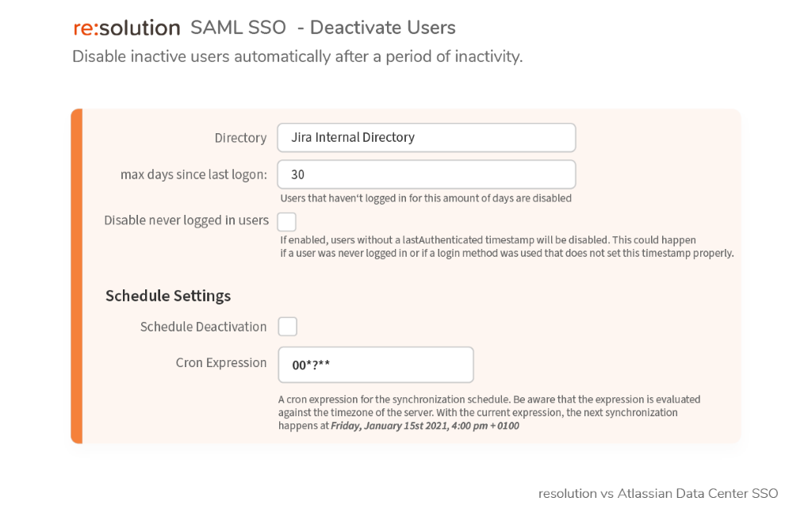The height and width of the screenshot is (509, 812).
Task: Click the re:solution logo
Action: [127, 28]
